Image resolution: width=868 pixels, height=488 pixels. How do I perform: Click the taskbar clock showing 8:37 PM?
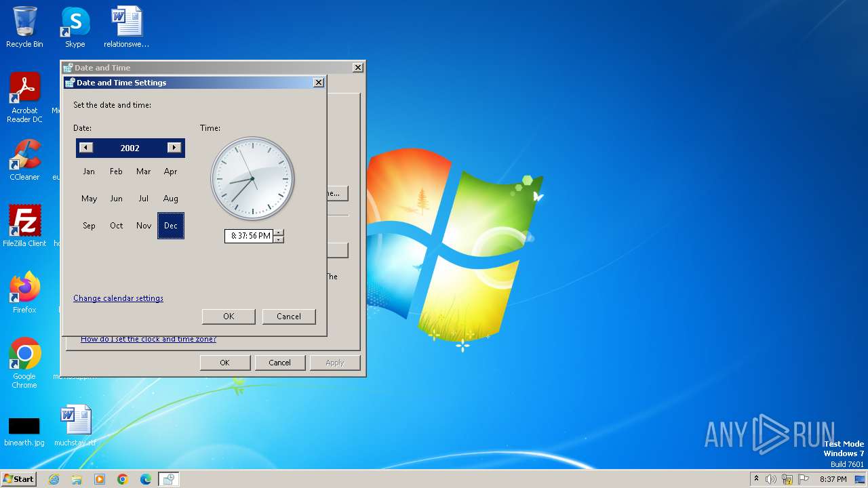(833, 479)
